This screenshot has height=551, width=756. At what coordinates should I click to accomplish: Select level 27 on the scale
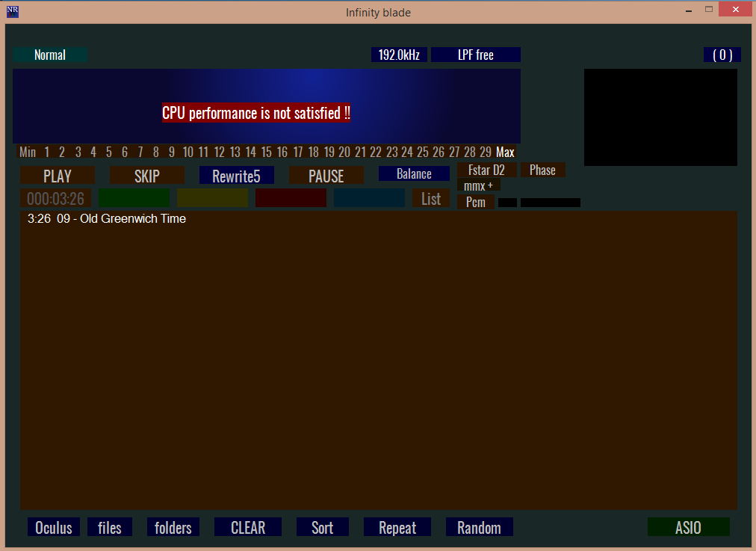coord(454,152)
